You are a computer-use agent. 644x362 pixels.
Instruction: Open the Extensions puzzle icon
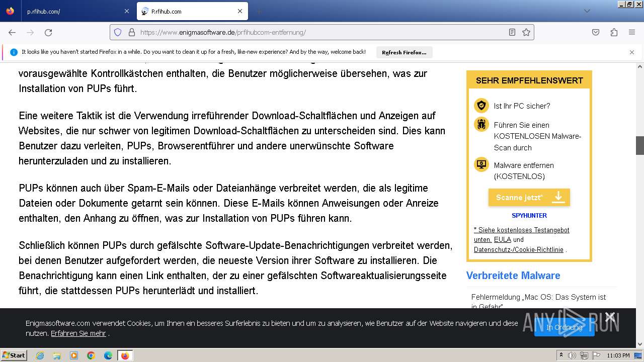pyautogui.click(x=614, y=32)
